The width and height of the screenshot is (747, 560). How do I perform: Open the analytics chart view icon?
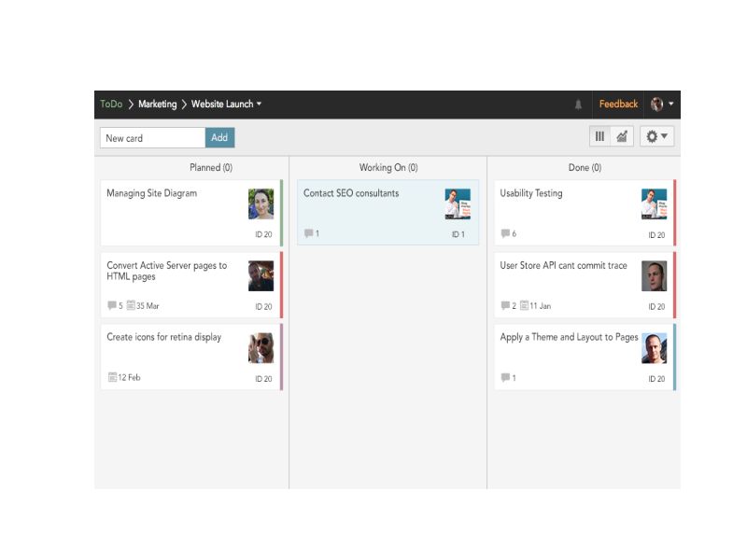[622, 136]
